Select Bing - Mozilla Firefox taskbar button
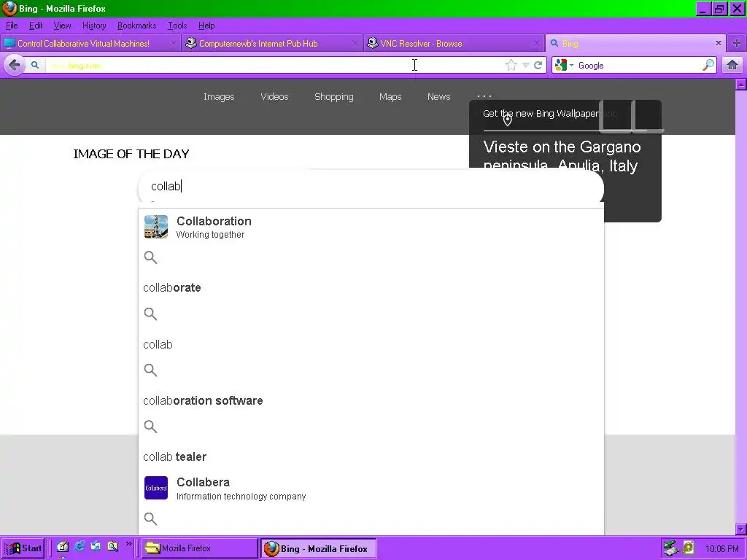 pyautogui.click(x=318, y=548)
